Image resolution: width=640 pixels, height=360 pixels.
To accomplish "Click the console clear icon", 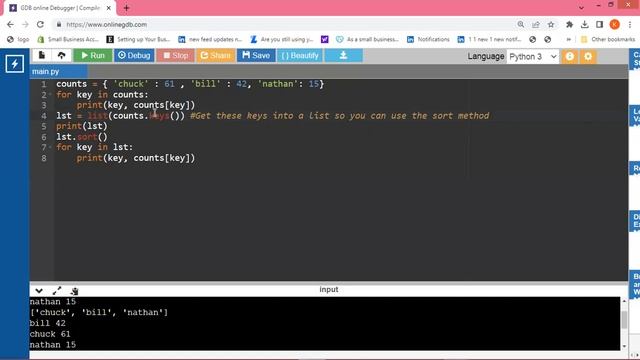I will 74,291.
